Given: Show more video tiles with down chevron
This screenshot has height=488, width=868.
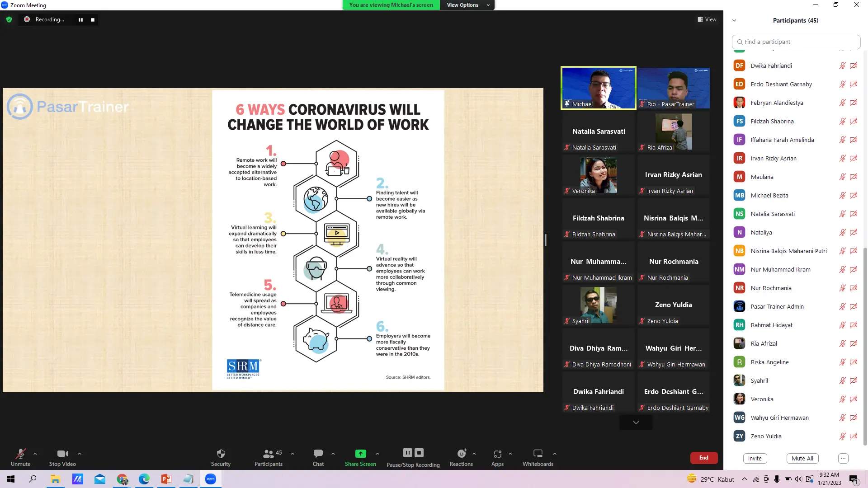Looking at the screenshot, I should point(636,422).
